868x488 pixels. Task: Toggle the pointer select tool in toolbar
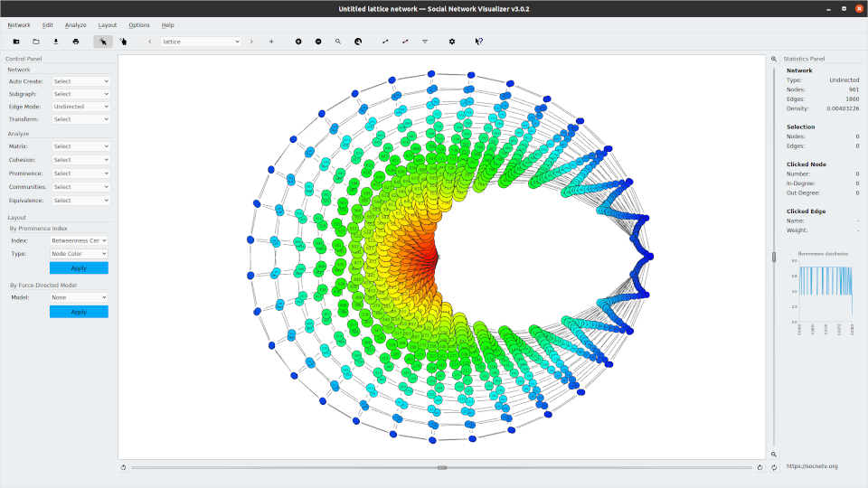coord(103,42)
